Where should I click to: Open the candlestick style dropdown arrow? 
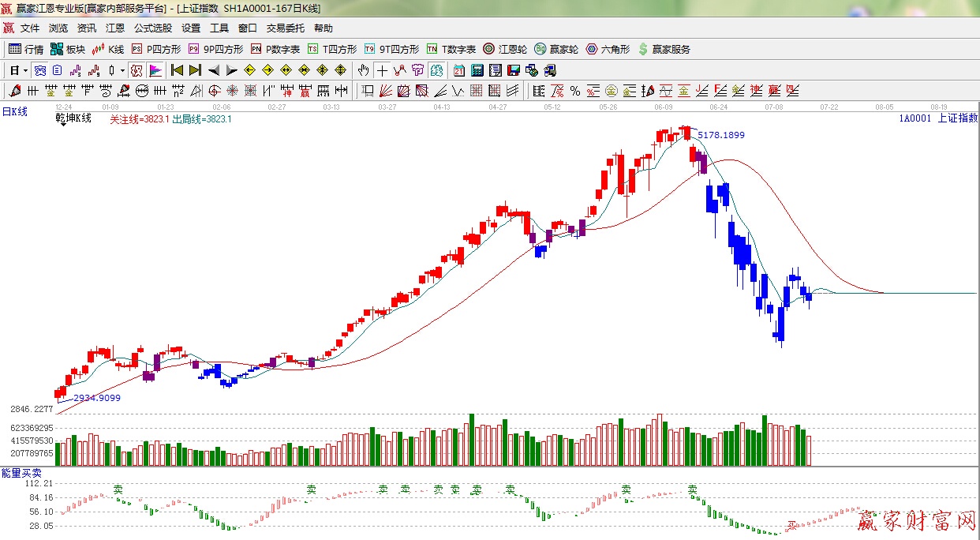[122, 70]
